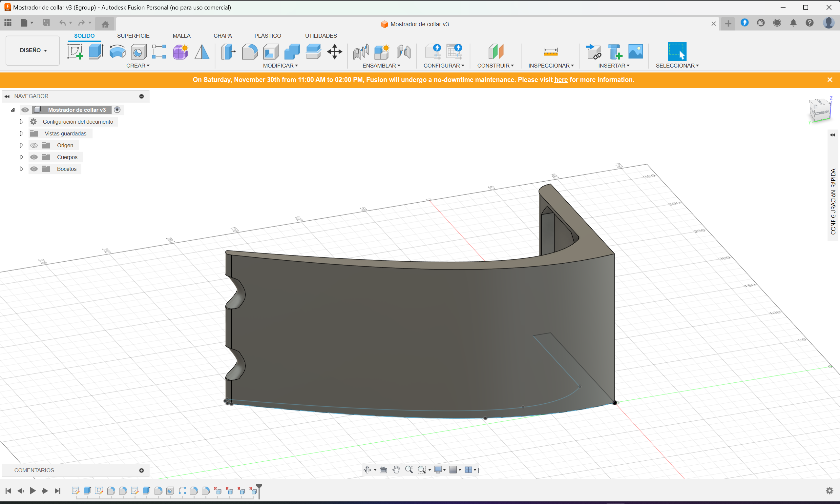Activate the Mostrador de collar v3 radio button
Image resolution: width=840 pixels, height=504 pixels.
pyautogui.click(x=117, y=110)
